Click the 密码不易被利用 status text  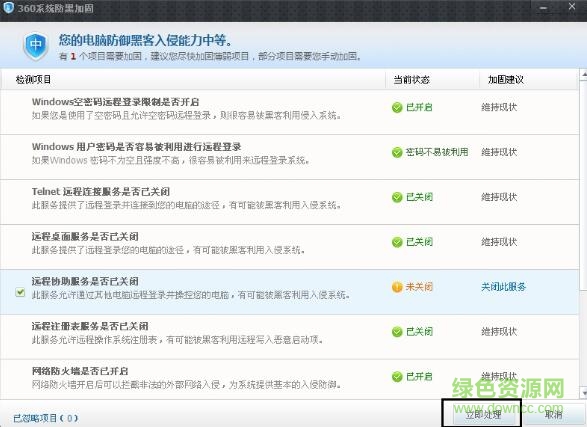pos(437,152)
